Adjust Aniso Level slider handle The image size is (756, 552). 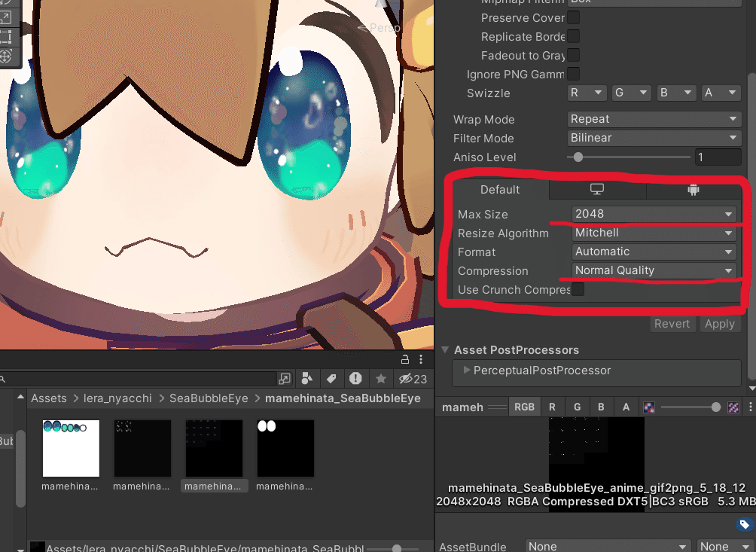(578, 157)
